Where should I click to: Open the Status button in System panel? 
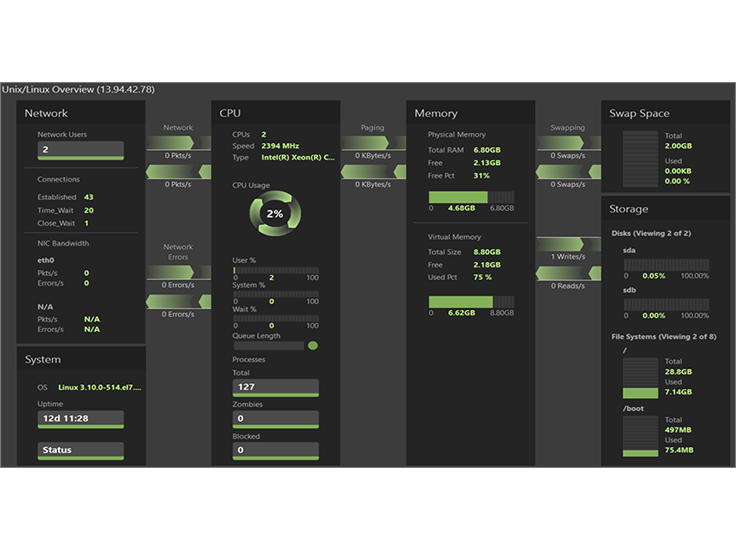pyautogui.click(x=81, y=451)
